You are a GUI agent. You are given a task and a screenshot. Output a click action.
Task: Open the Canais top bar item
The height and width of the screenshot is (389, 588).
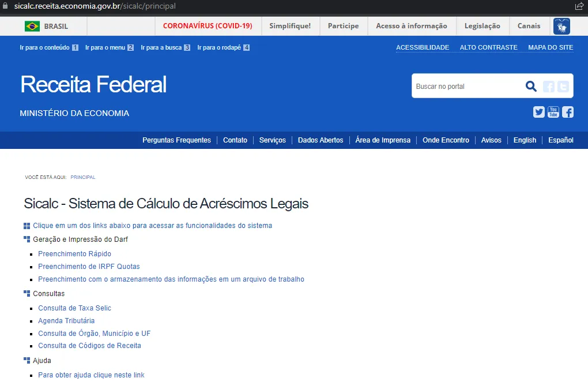529,26
